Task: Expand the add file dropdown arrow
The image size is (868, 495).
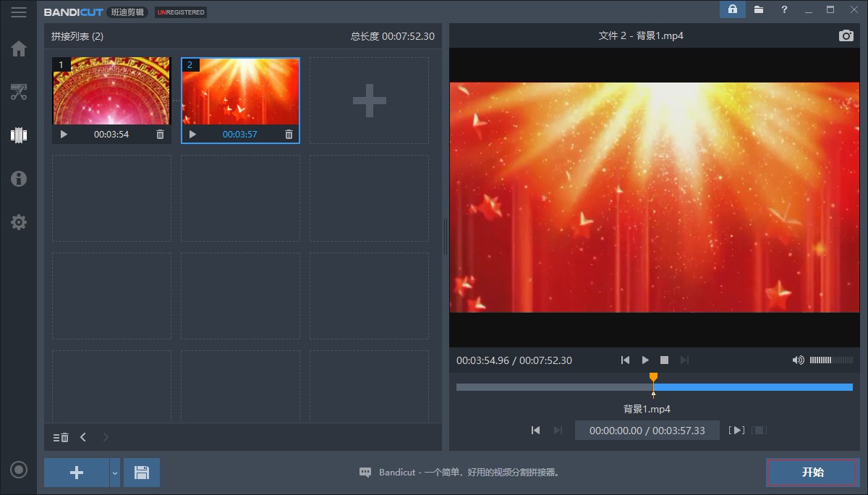Action: pyautogui.click(x=114, y=473)
